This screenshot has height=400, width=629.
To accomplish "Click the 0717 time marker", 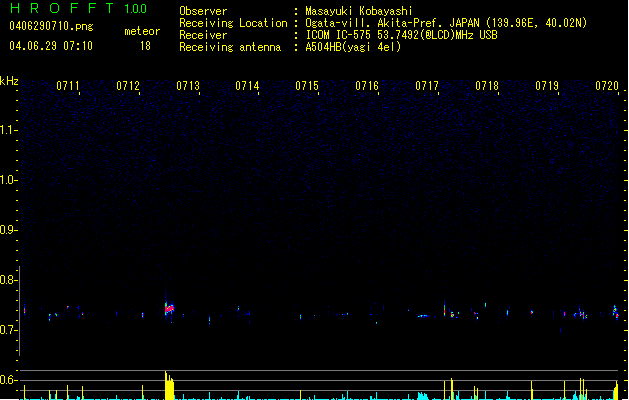I will 427,85.
